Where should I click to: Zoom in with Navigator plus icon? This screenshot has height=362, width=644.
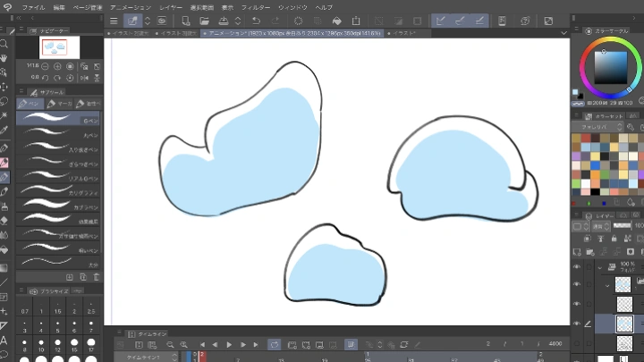(x=57, y=66)
